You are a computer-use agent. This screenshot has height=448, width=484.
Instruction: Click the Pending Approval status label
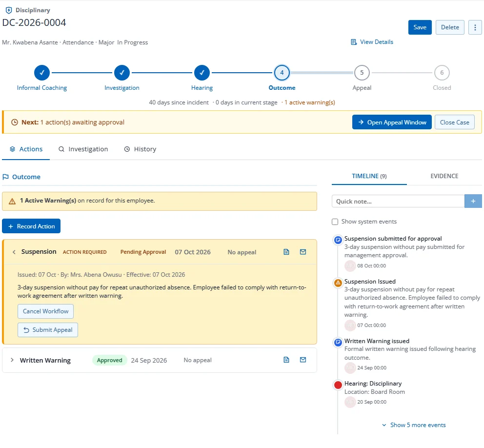point(143,252)
